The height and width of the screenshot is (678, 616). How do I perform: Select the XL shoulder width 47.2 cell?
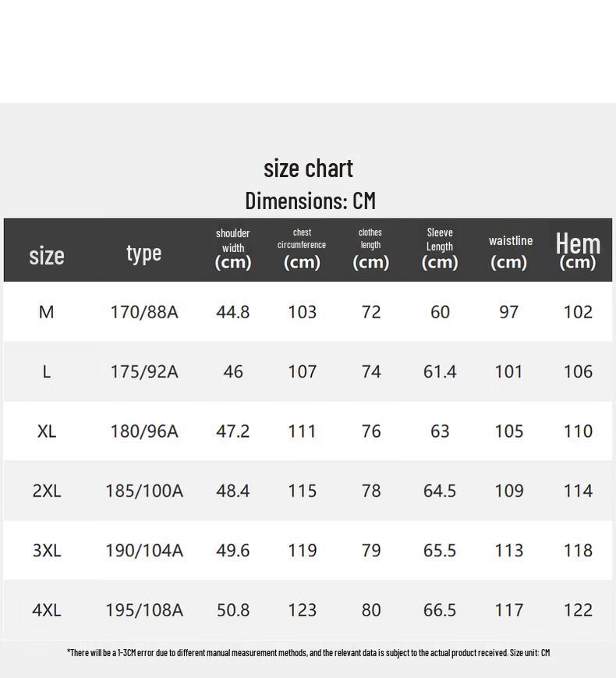point(233,431)
